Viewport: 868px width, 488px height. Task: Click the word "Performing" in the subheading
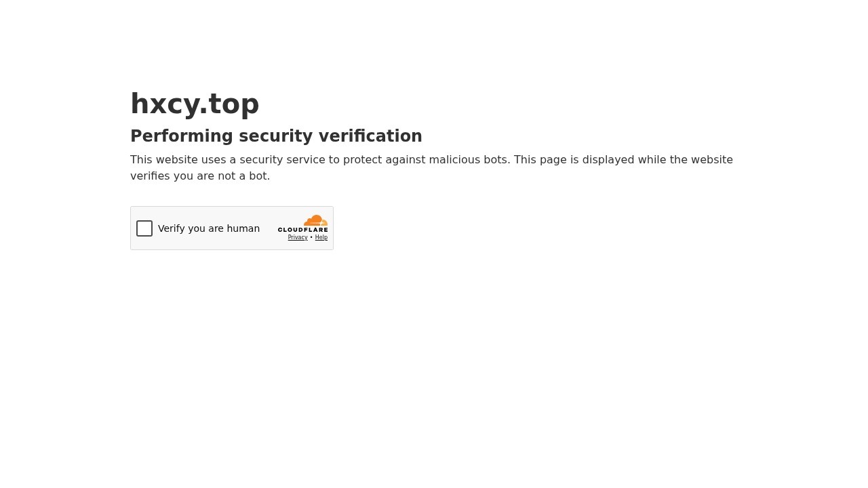tap(182, 136)
